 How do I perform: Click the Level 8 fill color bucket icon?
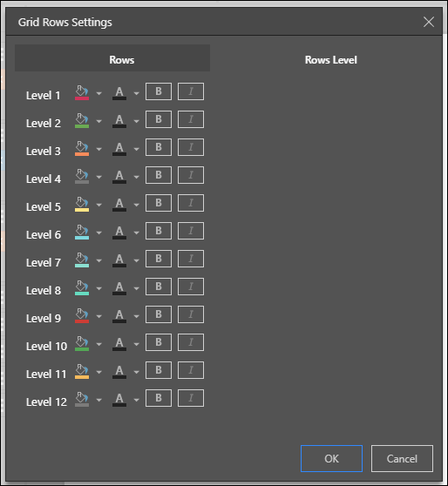point(82,288)
